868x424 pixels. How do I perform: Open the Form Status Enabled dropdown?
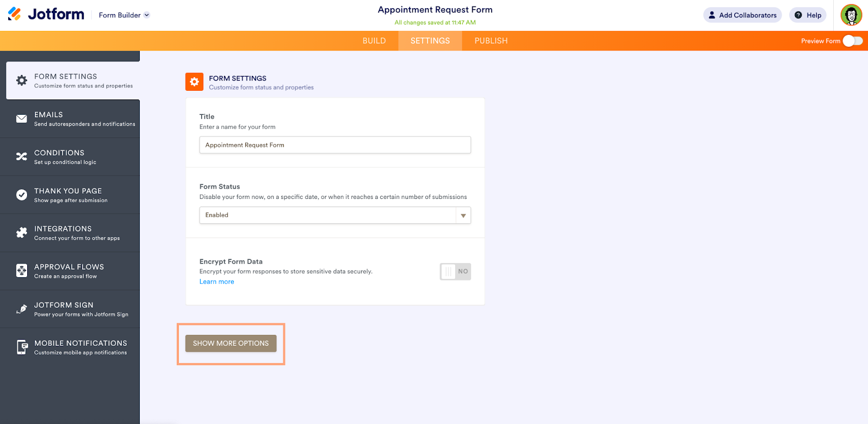(x=335, y=215)
